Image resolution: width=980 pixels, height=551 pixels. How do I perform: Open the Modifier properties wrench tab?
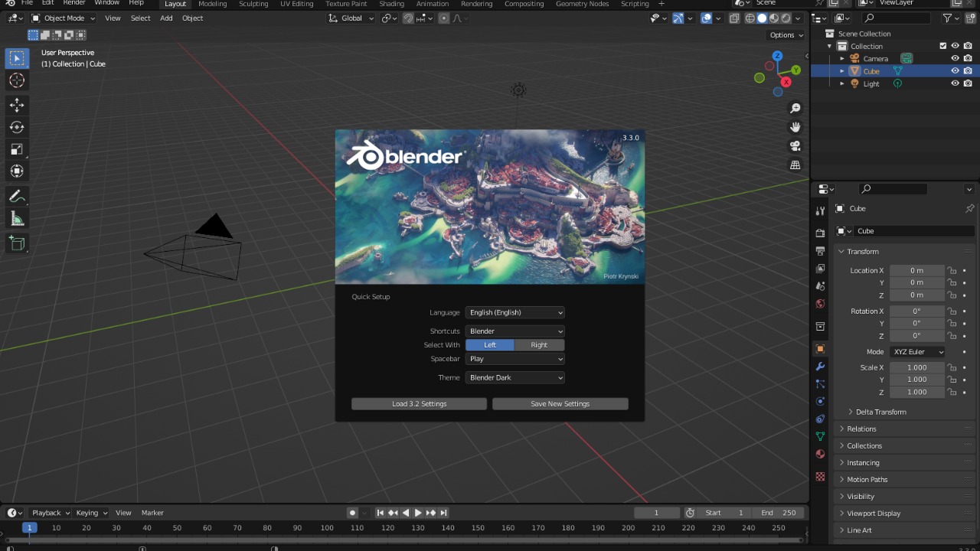point(820,367)
